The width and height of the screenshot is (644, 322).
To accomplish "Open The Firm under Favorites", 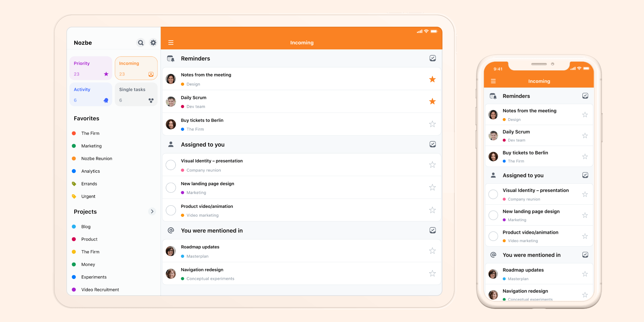I will (90, 133).
